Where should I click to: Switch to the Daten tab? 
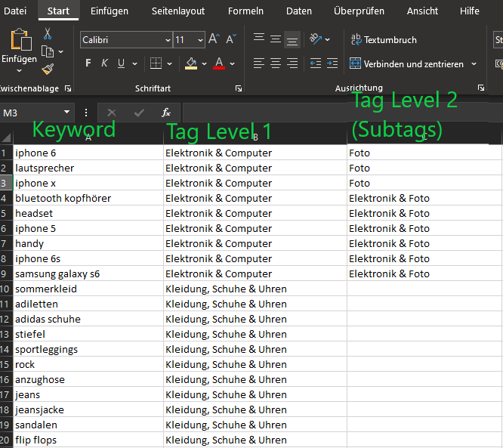(x=298, y=11)
